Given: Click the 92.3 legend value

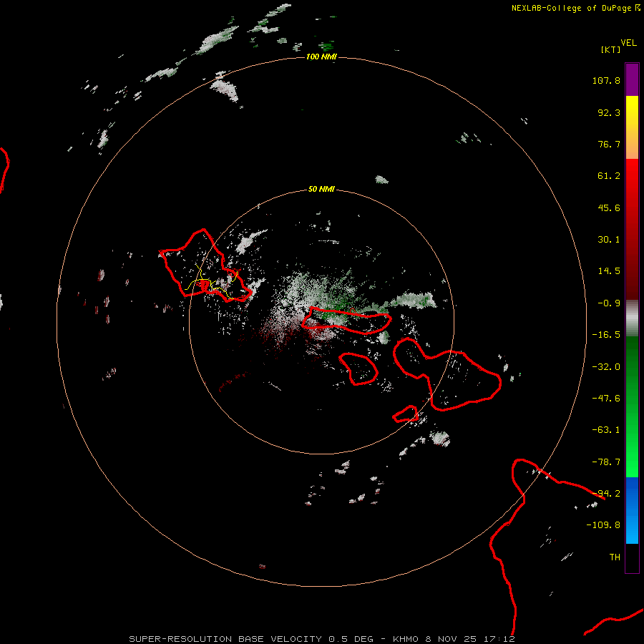Looking at the screenshot, I should 609,112.
